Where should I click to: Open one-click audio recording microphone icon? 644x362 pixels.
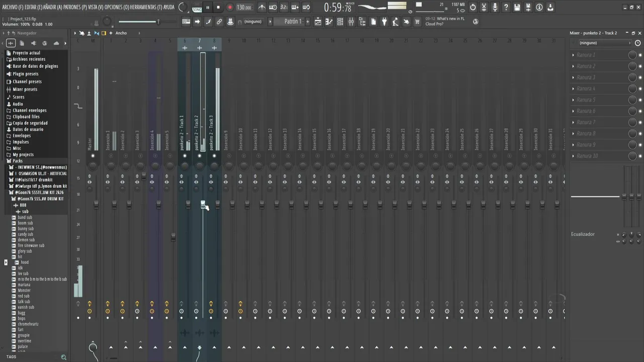coord(495,7)
